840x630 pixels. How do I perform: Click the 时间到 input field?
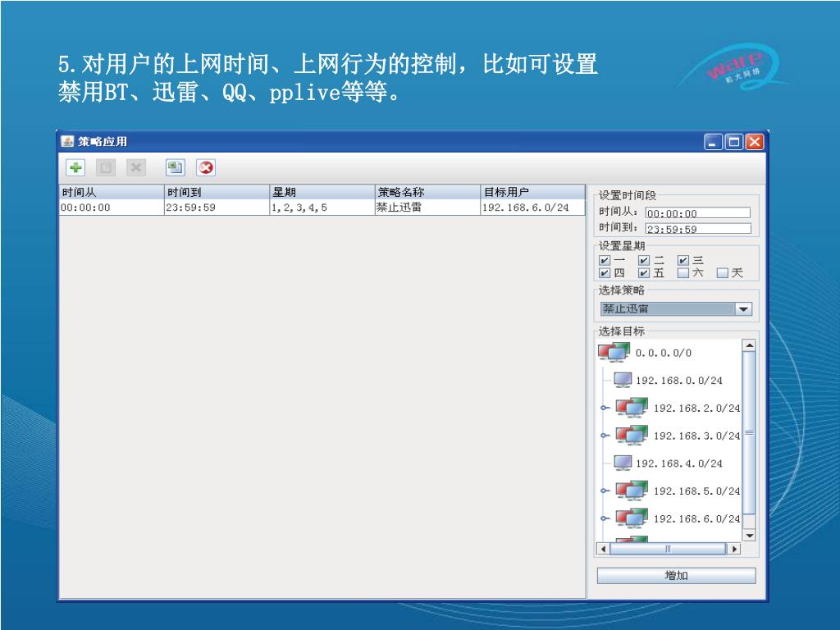697,229
